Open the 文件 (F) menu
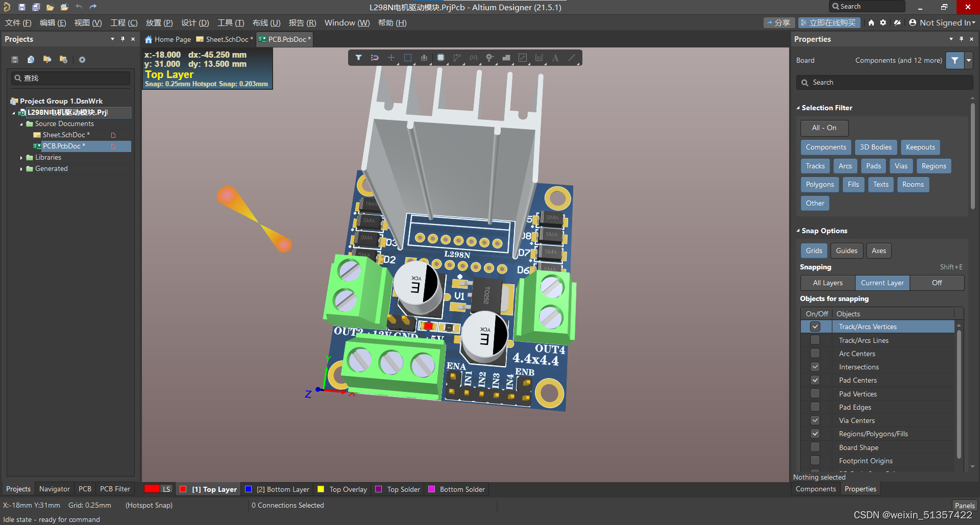The image size is (980, 525). click(x=18, y=23)
